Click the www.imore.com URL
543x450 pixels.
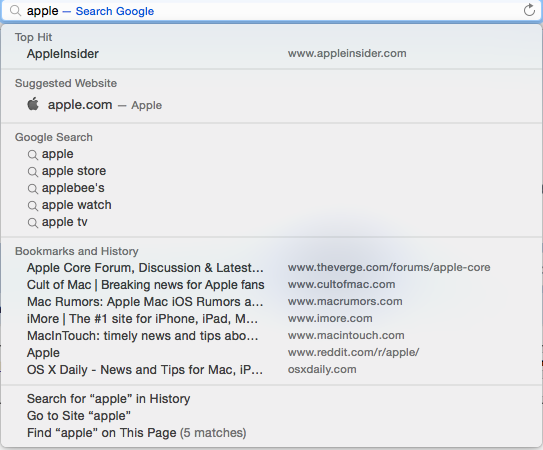click(330, 318)
